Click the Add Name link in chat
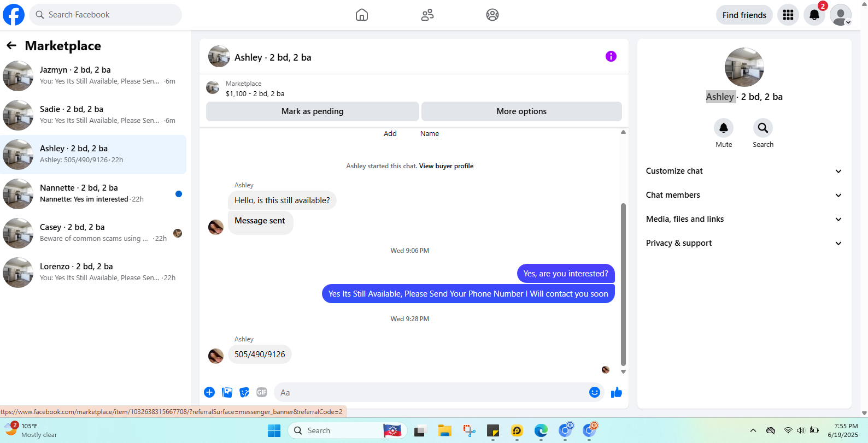Viewport: 868px width, 443px height. [x=411, y=133]
